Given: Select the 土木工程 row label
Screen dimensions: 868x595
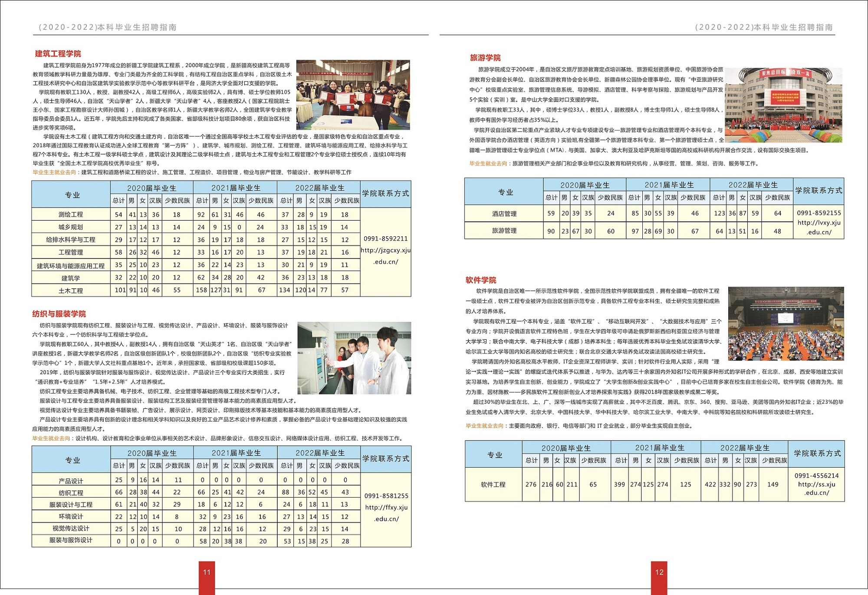Looking at the screenshot, I should 71,291.
